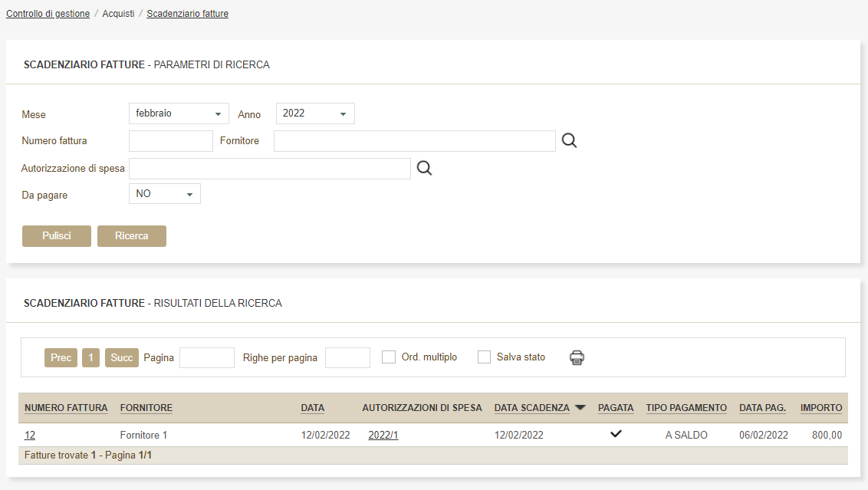
Task: Click the Pagata checkmark in invoice row
Action: (x=615, y=434)
